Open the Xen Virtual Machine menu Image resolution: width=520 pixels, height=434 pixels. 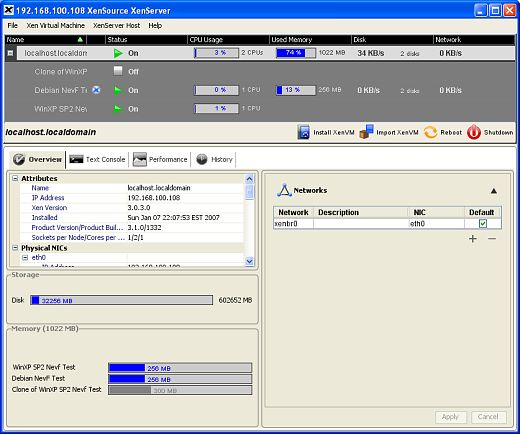click(56, 25)
